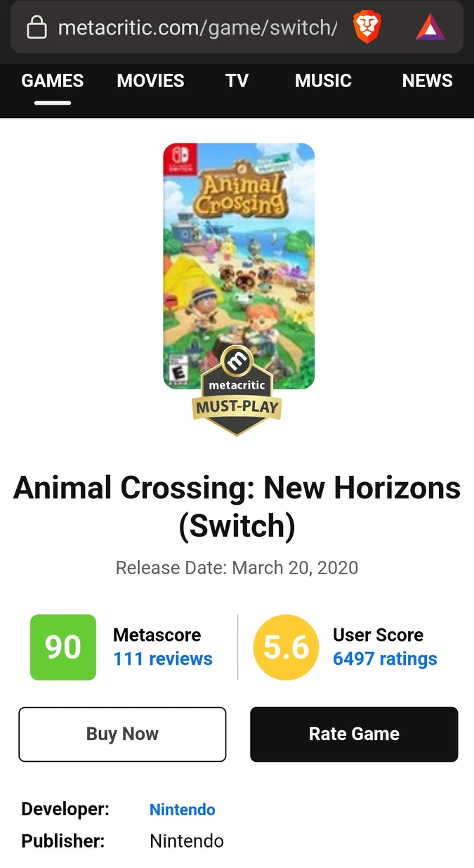Screen dimensions: 474x868
Task: Click the green Metascore 90 box
Action: [x=63, y=647]
